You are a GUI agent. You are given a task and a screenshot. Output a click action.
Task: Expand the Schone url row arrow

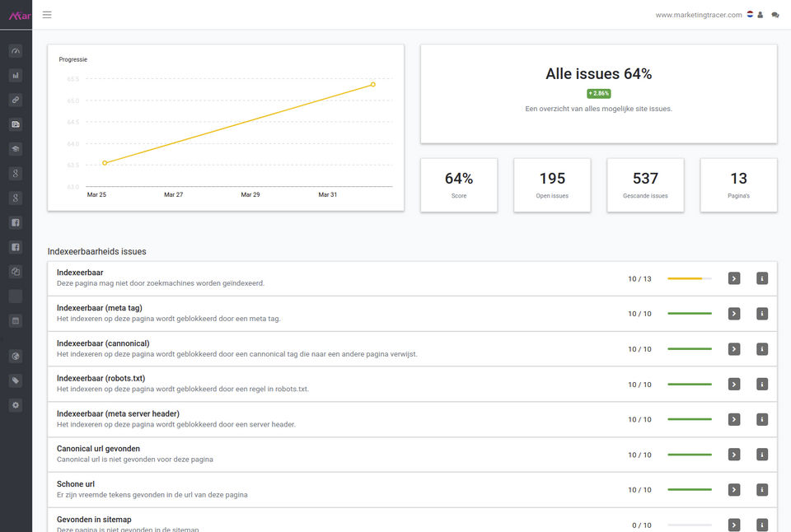734,490
